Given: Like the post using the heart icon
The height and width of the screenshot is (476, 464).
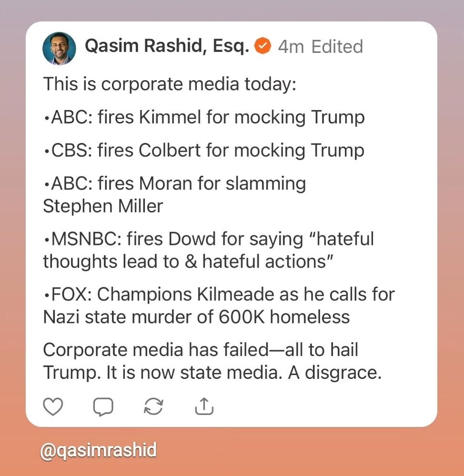Looking at the screenshot, I should [x=53, y=407].
